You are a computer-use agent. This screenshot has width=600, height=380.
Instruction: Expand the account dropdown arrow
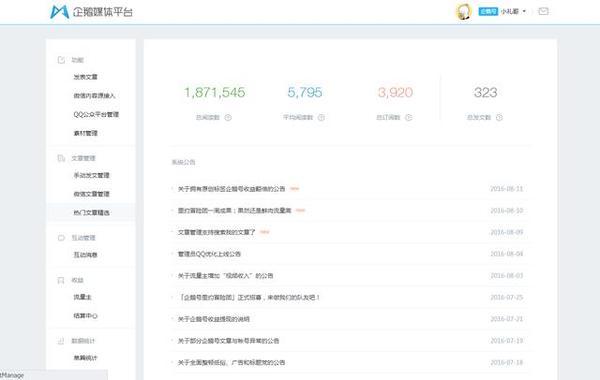click(524, 11)
